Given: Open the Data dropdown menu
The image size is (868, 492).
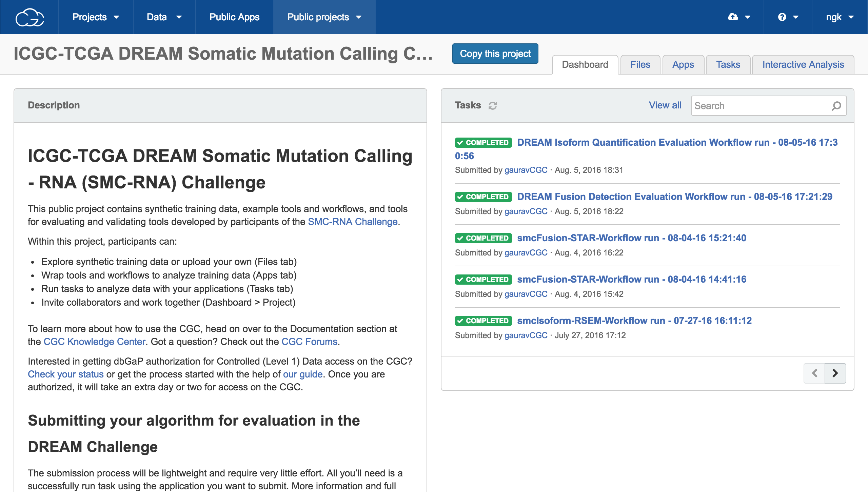Looking at the screenshot, I should tap(164, 17).
